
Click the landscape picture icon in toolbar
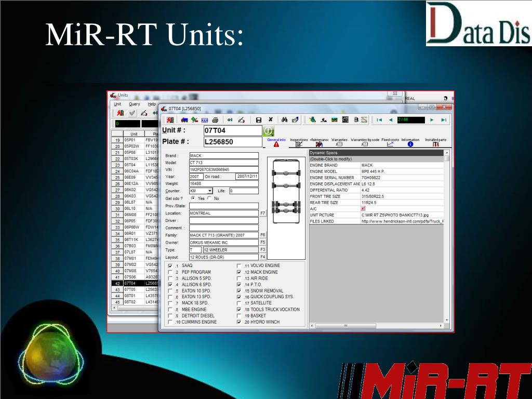pyautogui.click(x=335, y=120)
